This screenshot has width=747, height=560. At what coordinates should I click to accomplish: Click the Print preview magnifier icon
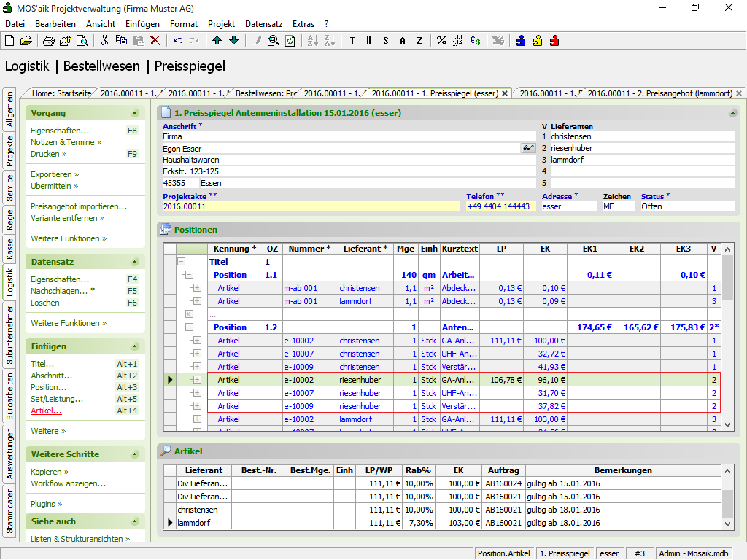tap(82, 41)
